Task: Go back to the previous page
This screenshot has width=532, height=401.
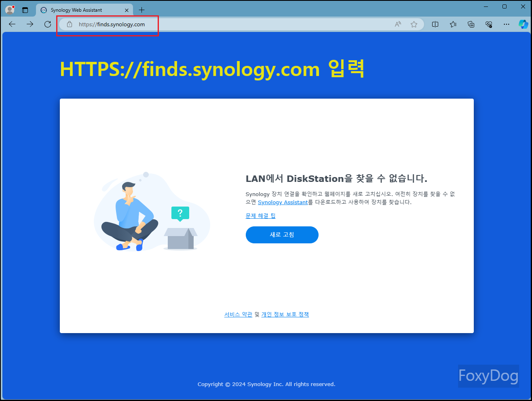Action: tap(12, 24)
